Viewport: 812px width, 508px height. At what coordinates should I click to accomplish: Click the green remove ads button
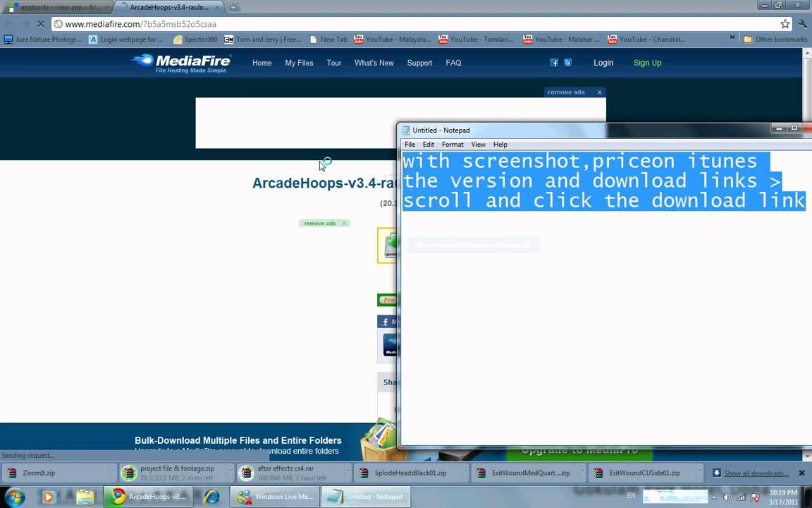pos(324,224)
